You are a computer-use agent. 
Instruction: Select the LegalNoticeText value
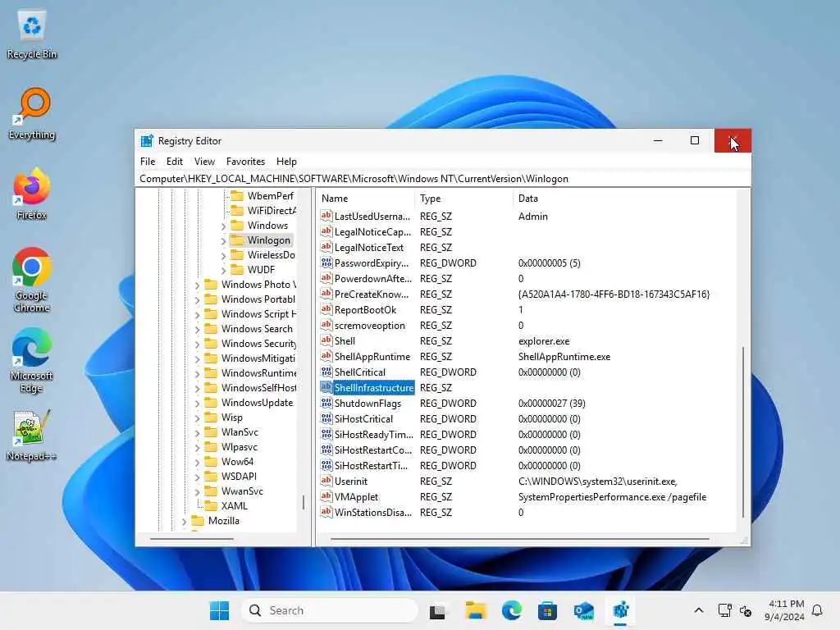368,247
